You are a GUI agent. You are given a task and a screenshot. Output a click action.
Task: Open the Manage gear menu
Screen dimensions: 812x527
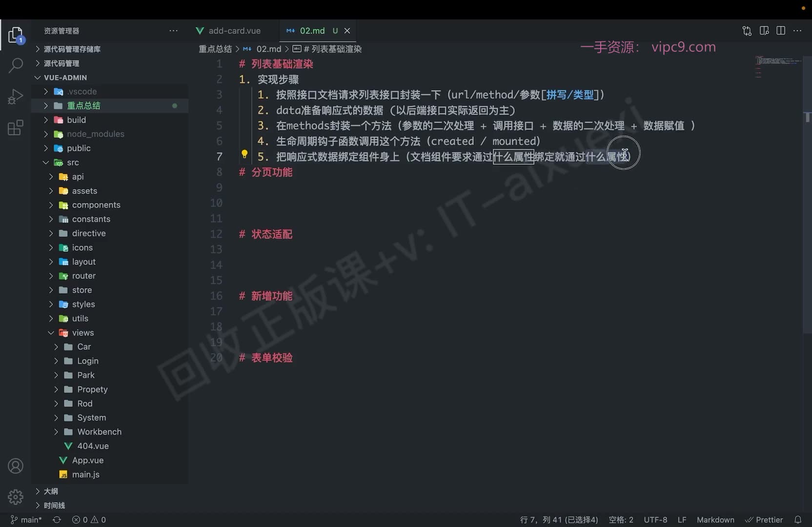point(16,497)
